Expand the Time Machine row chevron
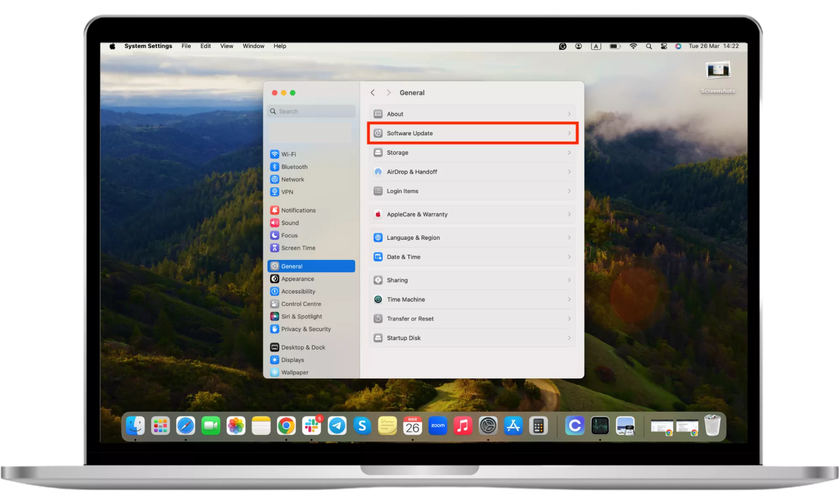The image size is (840, 504). click(x=569, y=299)
